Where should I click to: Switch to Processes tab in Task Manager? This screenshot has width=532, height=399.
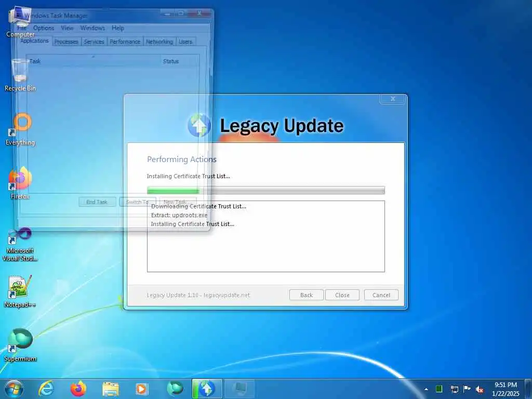tap(66, 42)
